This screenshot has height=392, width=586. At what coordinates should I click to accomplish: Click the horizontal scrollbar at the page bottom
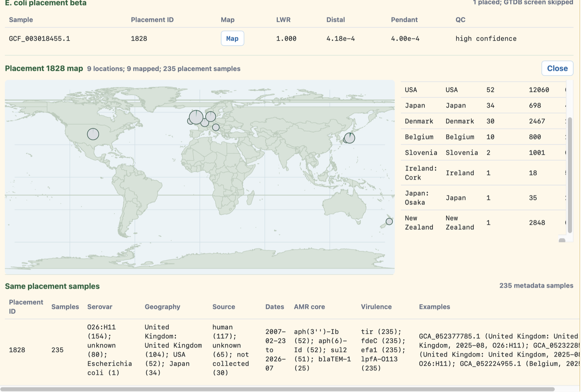[277, 389]
